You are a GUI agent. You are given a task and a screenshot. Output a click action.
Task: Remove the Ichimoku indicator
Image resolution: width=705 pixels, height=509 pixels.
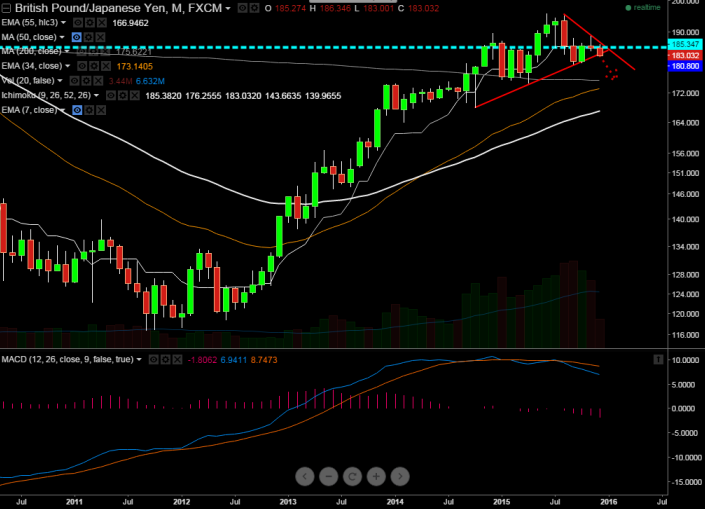click(x=135, y=95)
